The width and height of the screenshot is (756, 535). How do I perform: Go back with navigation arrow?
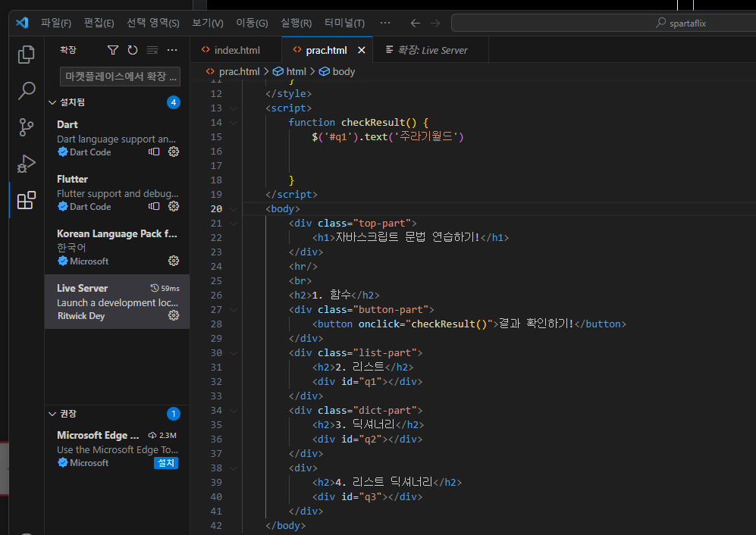pos(415,23)
